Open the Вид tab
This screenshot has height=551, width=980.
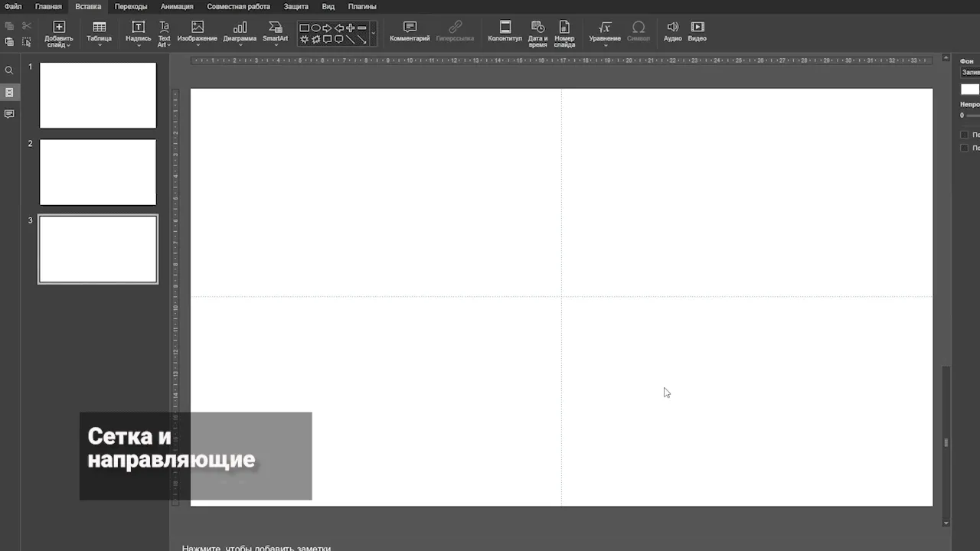[328, 6]
